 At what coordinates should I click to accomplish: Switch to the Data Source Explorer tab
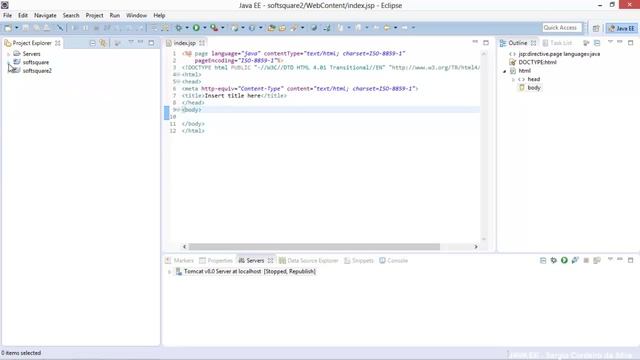click(x=309, y=260)
